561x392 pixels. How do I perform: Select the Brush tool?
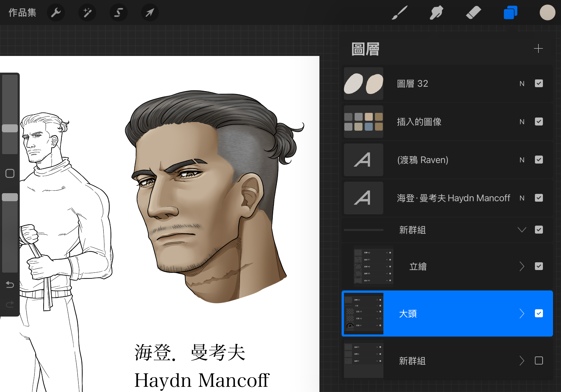pos(400,12)
